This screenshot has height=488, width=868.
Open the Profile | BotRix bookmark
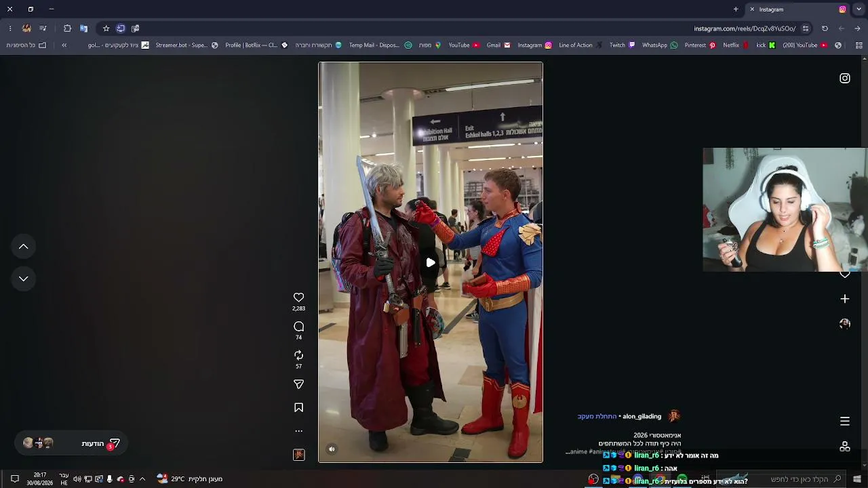256,45
